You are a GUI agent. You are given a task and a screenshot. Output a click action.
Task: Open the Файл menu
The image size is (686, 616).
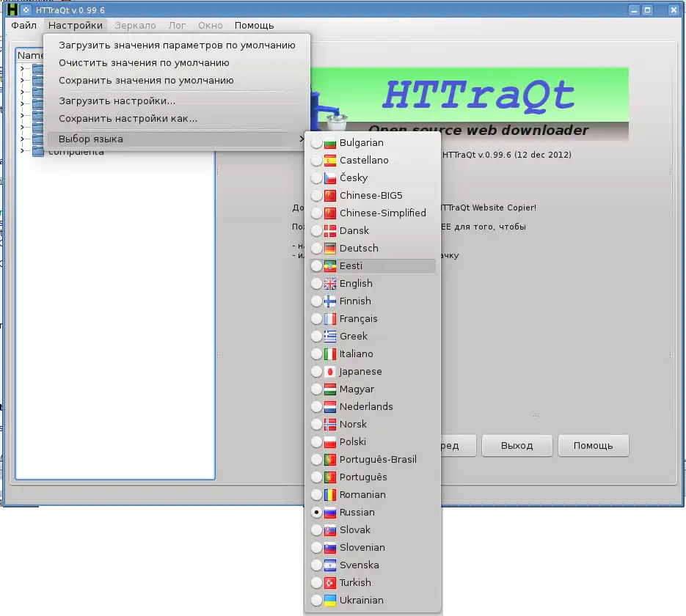[23, 26]
